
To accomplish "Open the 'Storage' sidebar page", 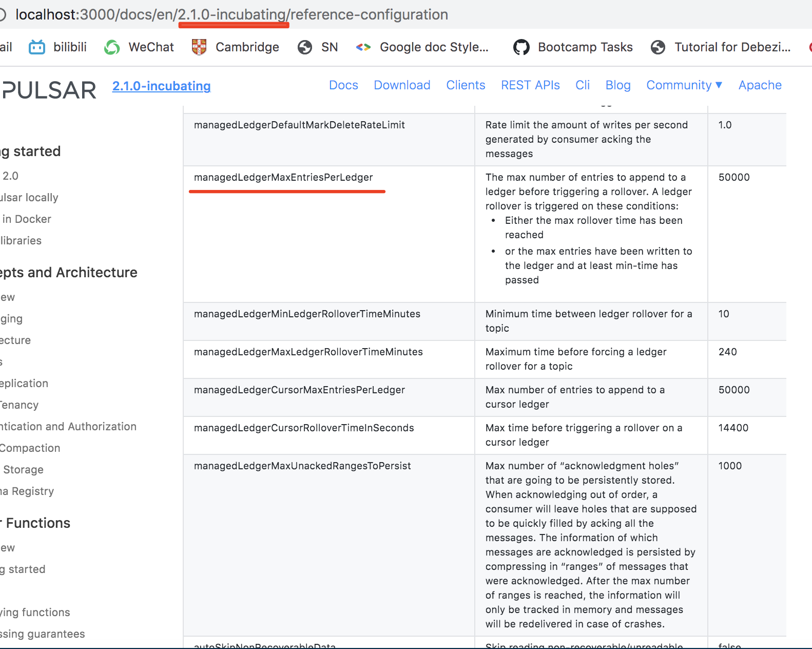I will 23,470.
